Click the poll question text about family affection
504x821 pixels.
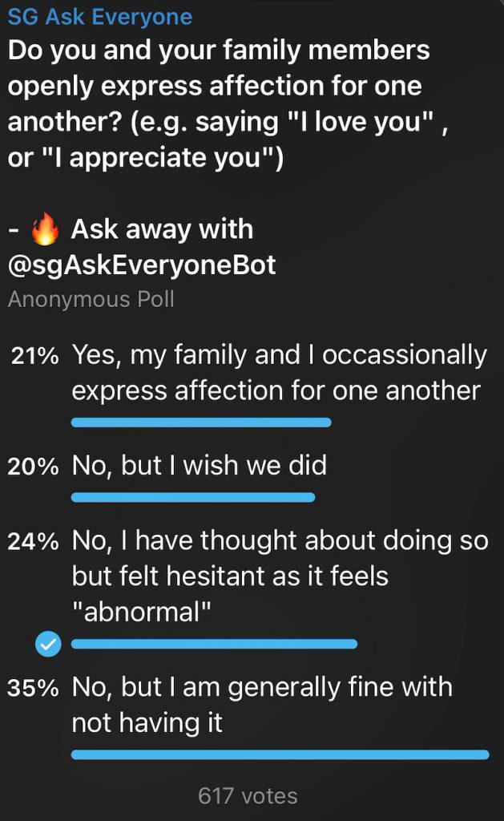click(x=218, y=104)
